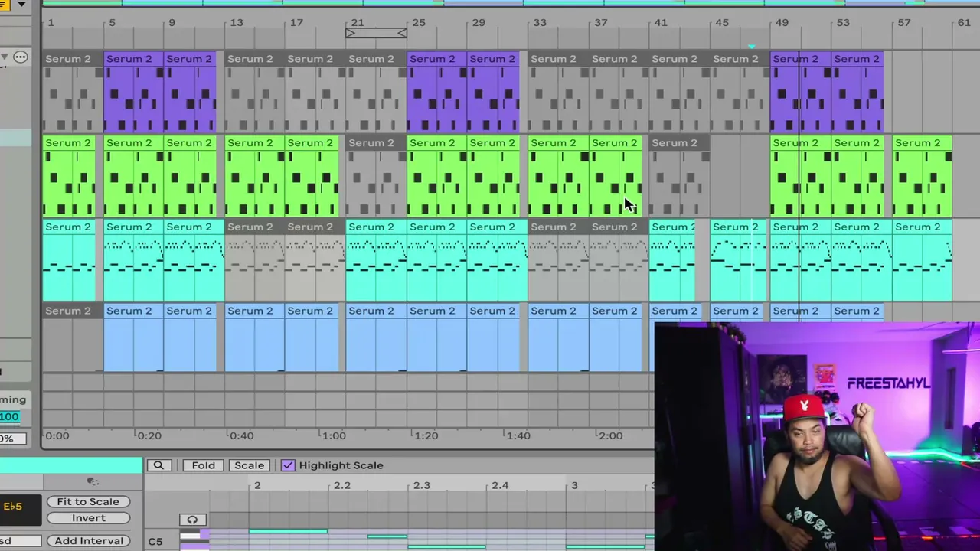
Task: Select the cyan Serum 2 clip at bar 57
Action: (x=923, y=260)
